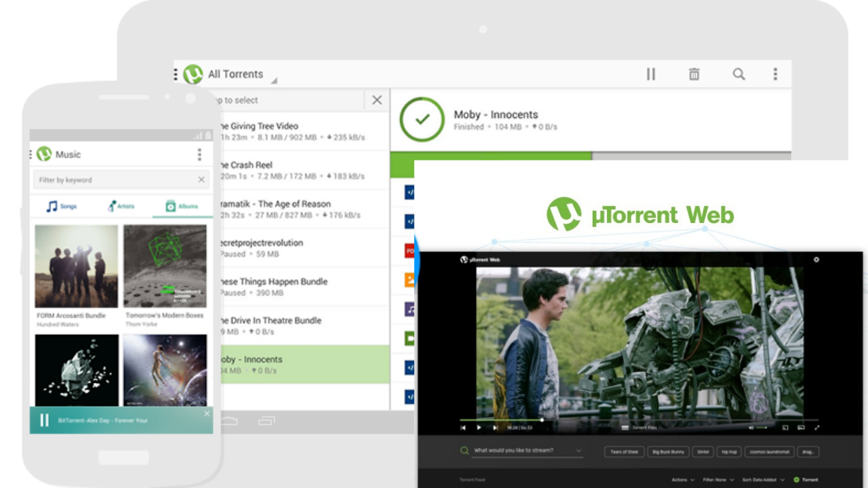Expand the stream search dropdown chevron
The height and width of the screenshot is (488, 868).
(x=578, y=451)
